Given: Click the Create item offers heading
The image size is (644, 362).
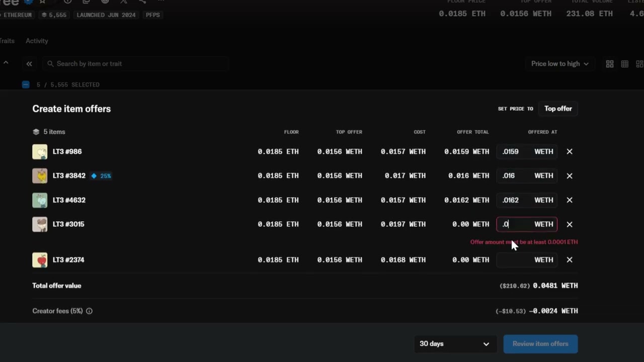Looking at the screenshot, I should point(71,109).
